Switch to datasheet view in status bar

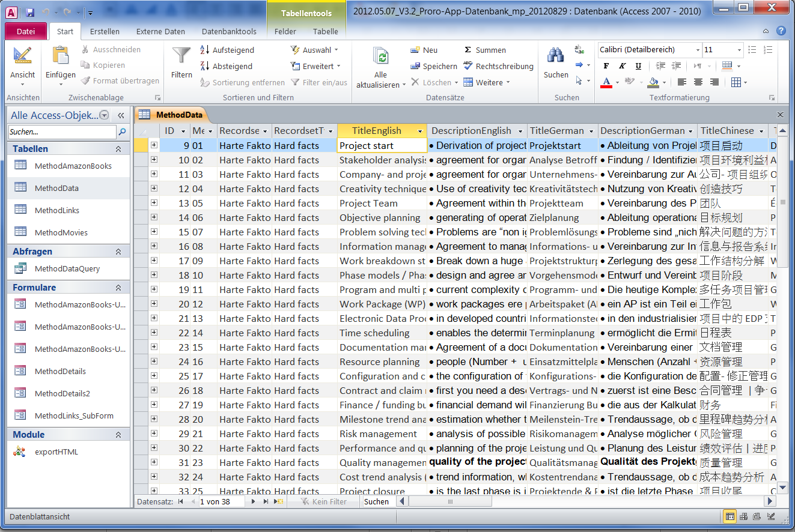(730, 516)
